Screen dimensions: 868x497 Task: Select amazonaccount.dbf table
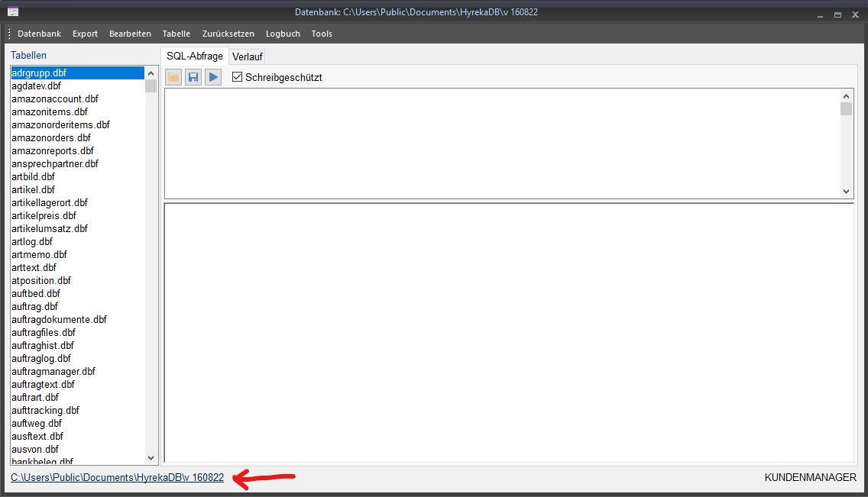[x=77, y=99]
